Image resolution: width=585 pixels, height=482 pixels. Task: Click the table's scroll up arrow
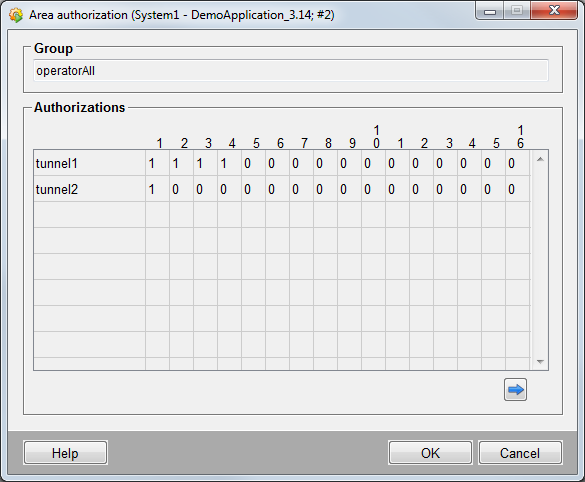click(540, 159)
